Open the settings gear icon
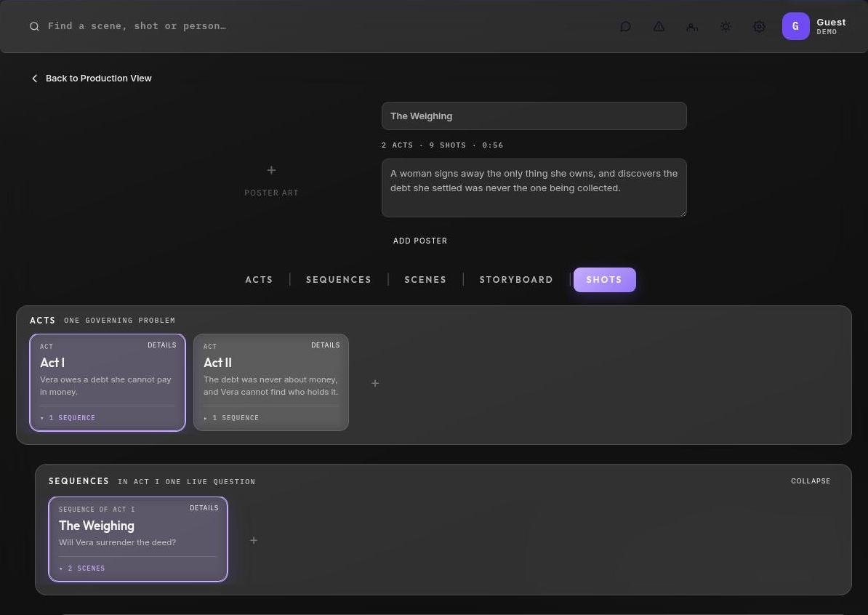The width and height of the screenshot is (868, 615). (x=760, y=27)
